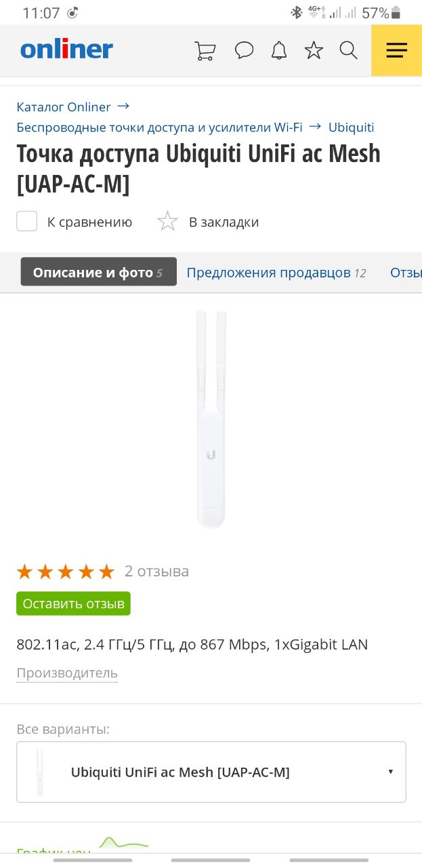This screenshot has width=422, height=868.
Task: Click the Оставить отзыв button
Action: [73, 604]
